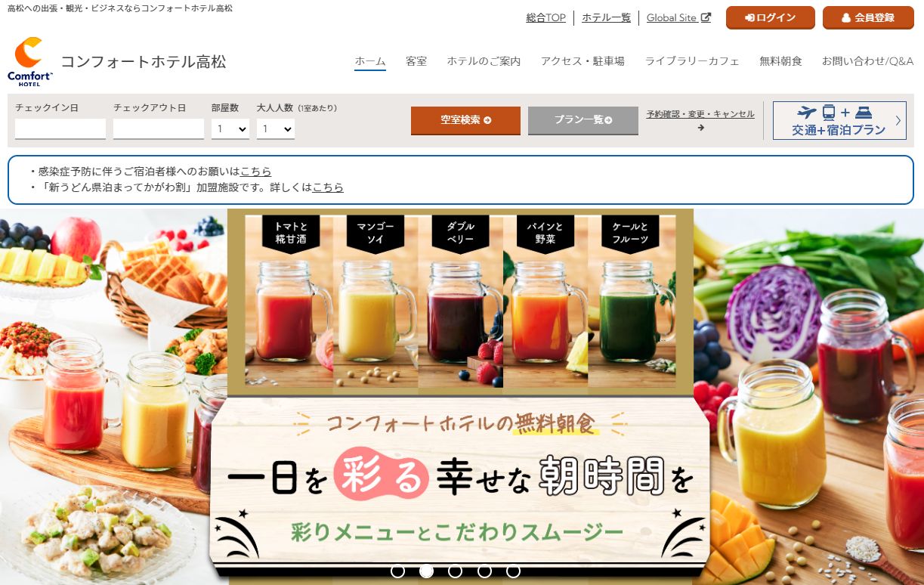Open the ライブラリーカフェ menu item

click(x=692, y=61)
